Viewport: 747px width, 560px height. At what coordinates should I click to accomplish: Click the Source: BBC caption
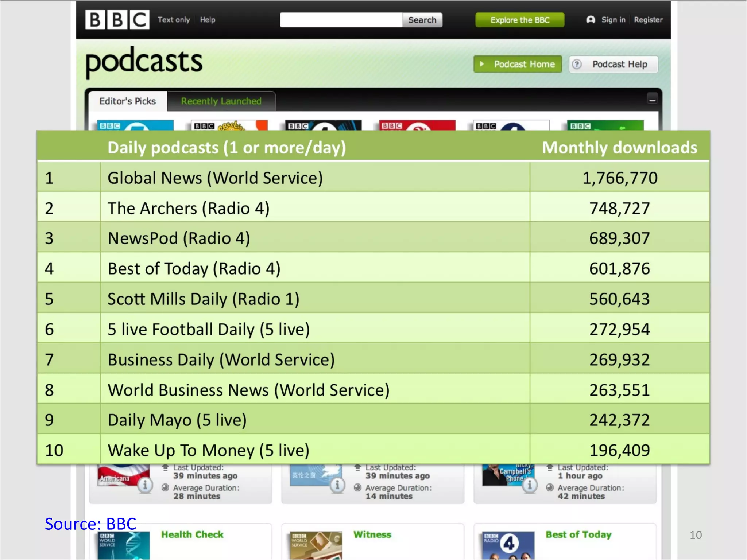(90, 524)
